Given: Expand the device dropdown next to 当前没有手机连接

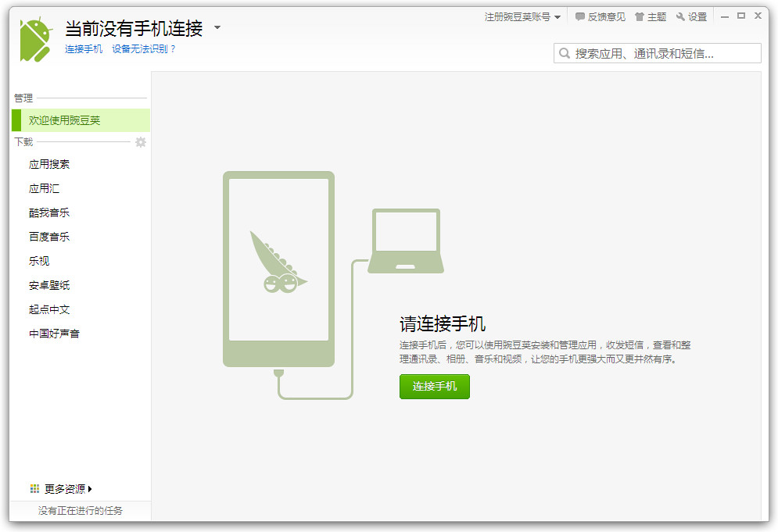Looking at the screenshot, I should tap(217, 27).
